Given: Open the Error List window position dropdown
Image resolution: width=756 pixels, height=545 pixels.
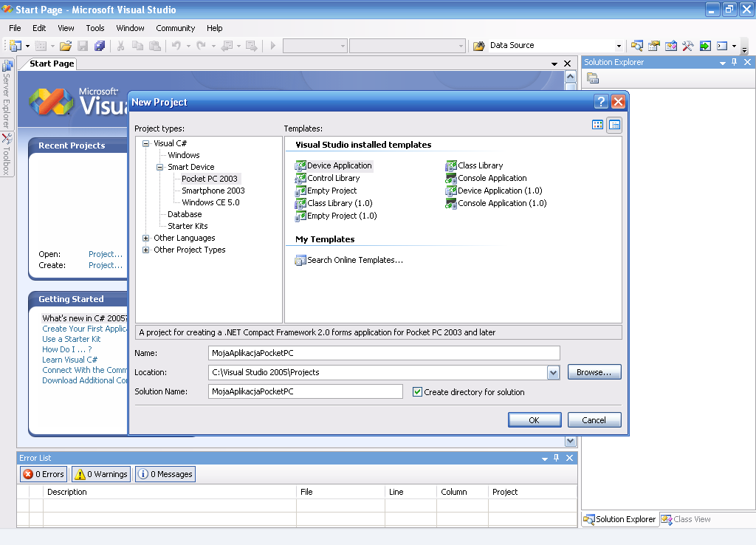Looking at the screenshot, I should tap(545, 458).
